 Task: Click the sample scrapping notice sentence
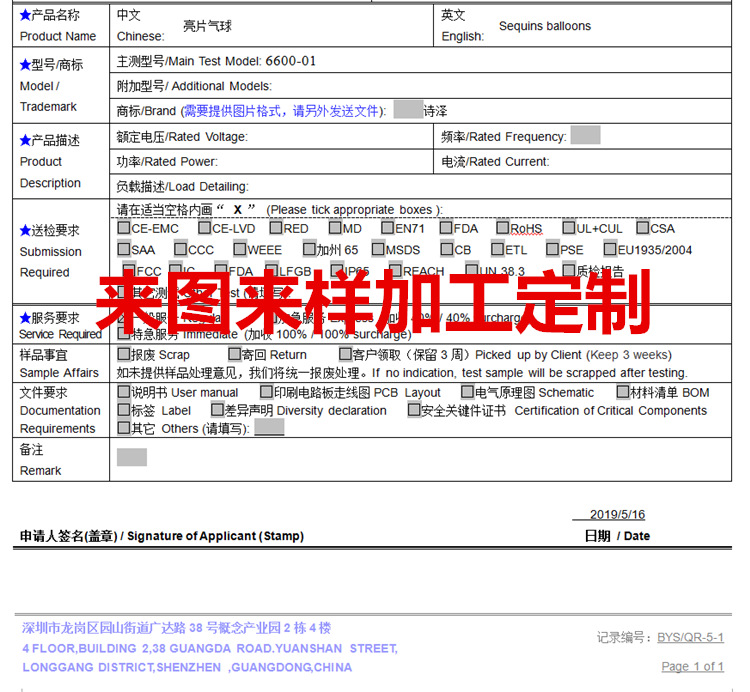402,373
